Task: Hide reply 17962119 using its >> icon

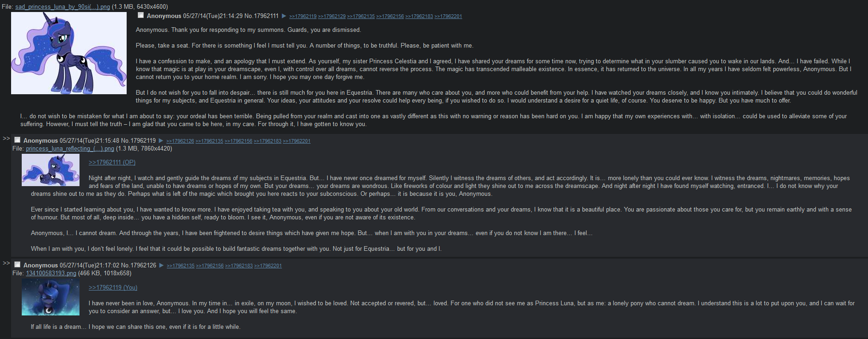Action: 6,139
